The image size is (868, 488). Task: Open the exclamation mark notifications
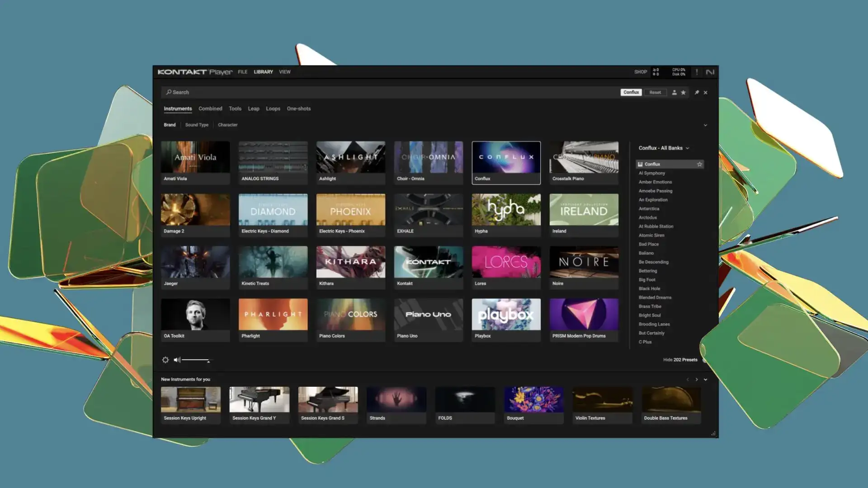(697, 72)
